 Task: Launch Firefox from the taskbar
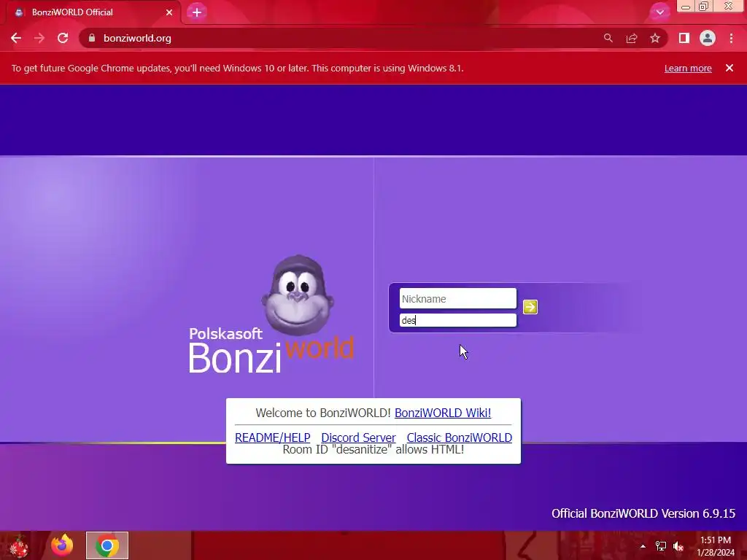62,545
